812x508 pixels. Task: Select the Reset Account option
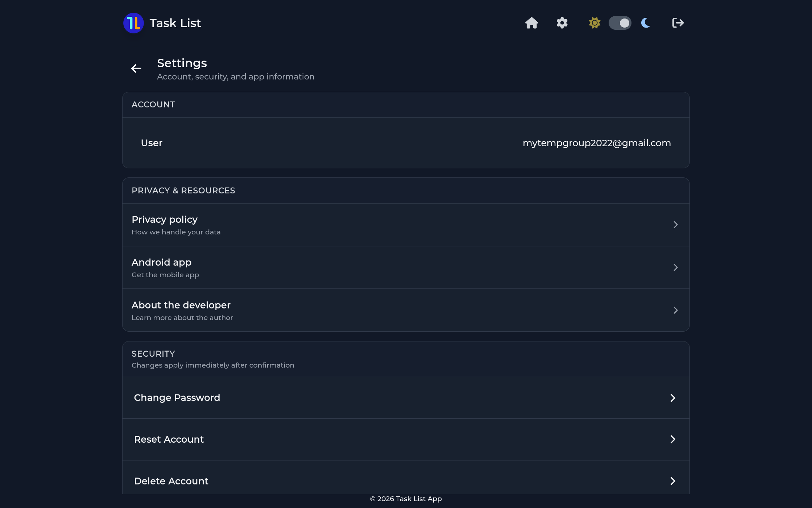[406, 439]
